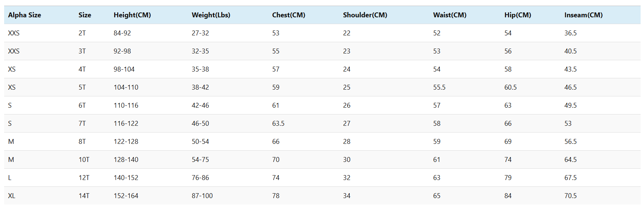This screenshot has width=644, height=209.
Task: Select the 70.5 inseam measurement cell
Action: [571, 196]
